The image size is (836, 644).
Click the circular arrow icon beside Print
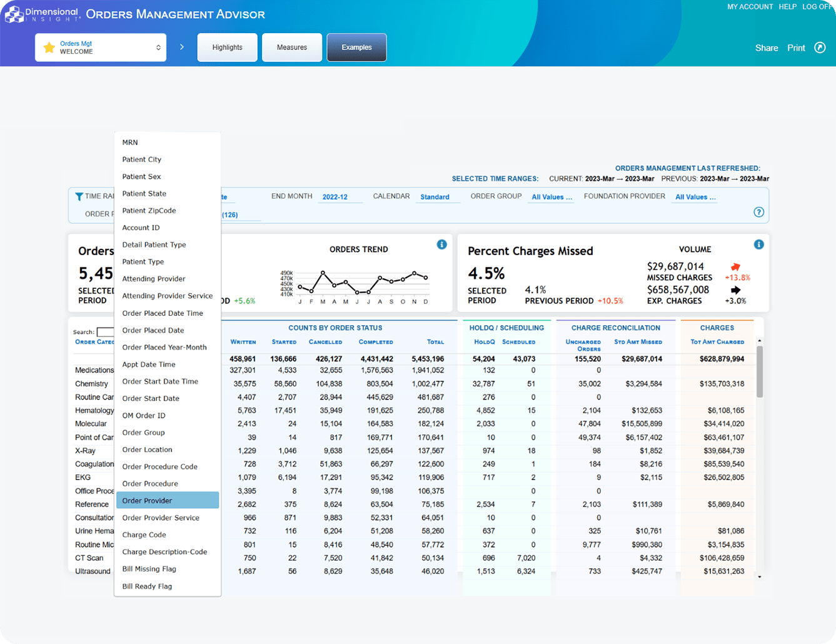coord(820,48)
